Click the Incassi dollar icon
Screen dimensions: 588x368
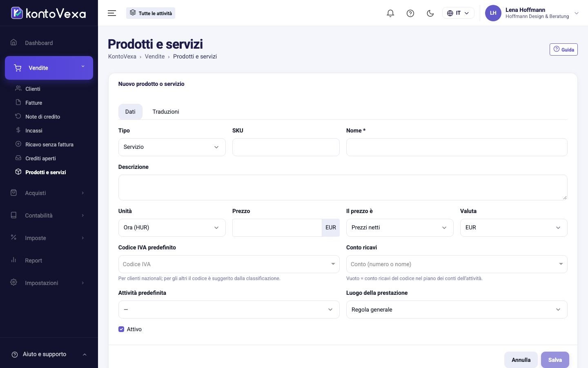click(x=18, y=130)
